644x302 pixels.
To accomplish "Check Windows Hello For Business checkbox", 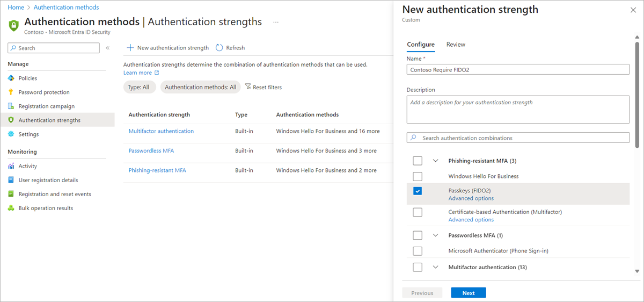I will tap(418, 176).
